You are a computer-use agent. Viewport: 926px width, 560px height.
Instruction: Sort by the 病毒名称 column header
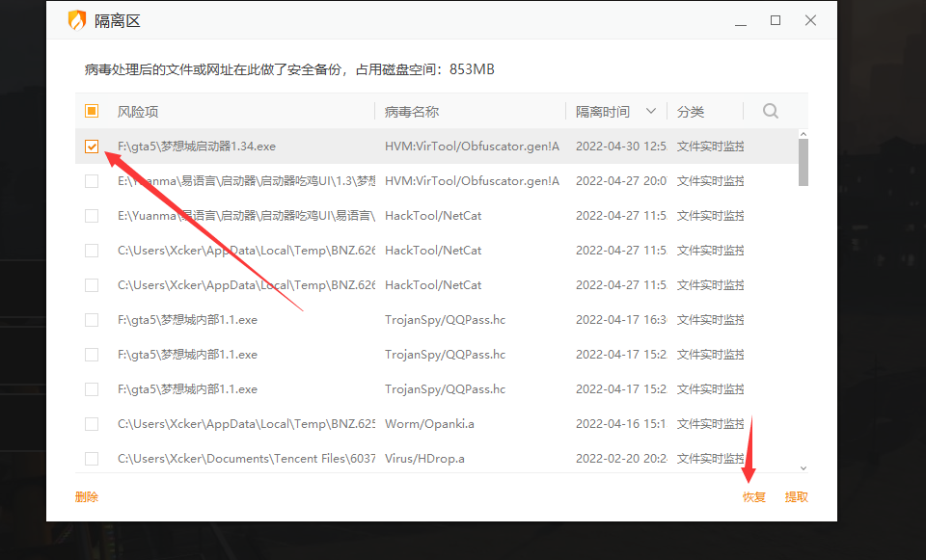coord(412,112)
